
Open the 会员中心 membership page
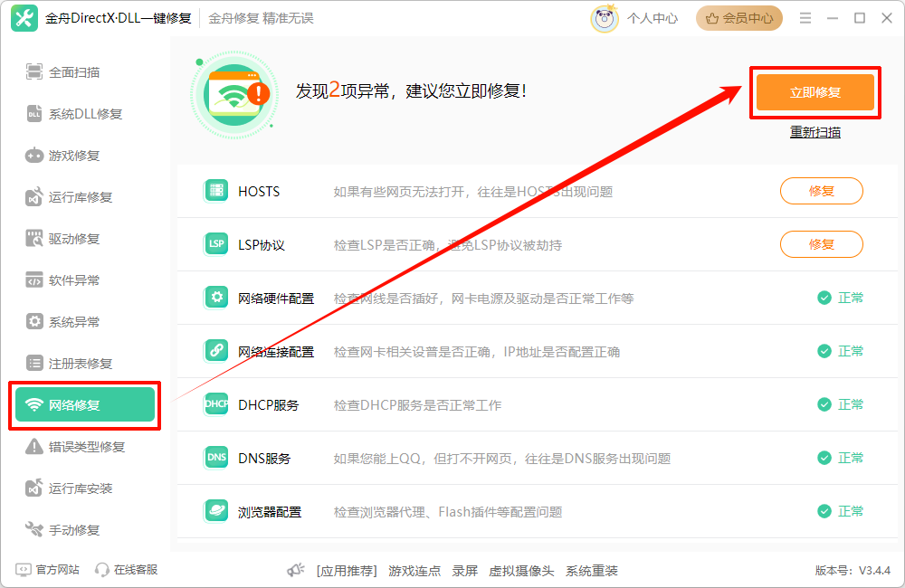738,17
